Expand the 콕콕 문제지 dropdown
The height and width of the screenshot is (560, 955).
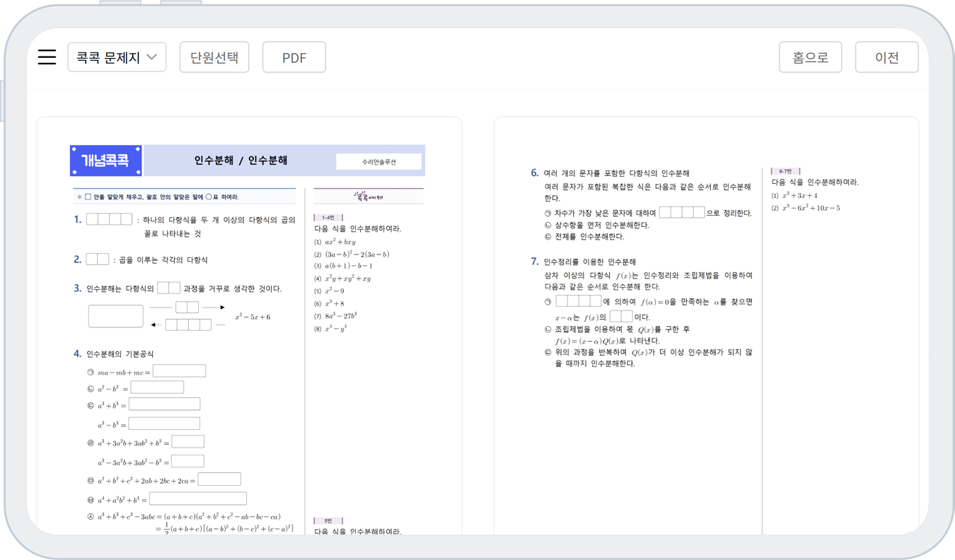pyautogui.click(x=117, y=57)
